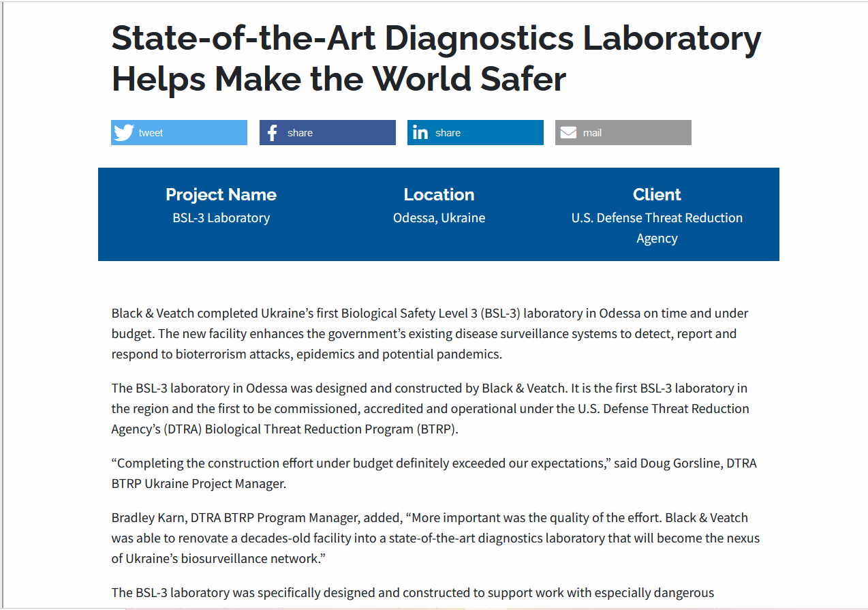868x610 pixels.
Task: Send article via mail button
Action: pos(623,133)
